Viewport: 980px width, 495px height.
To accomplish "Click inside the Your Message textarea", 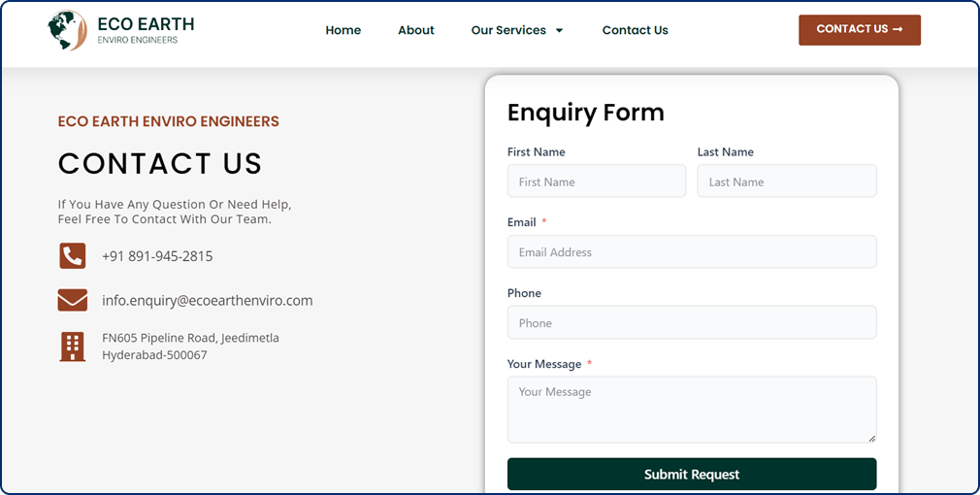I will 692,410.
